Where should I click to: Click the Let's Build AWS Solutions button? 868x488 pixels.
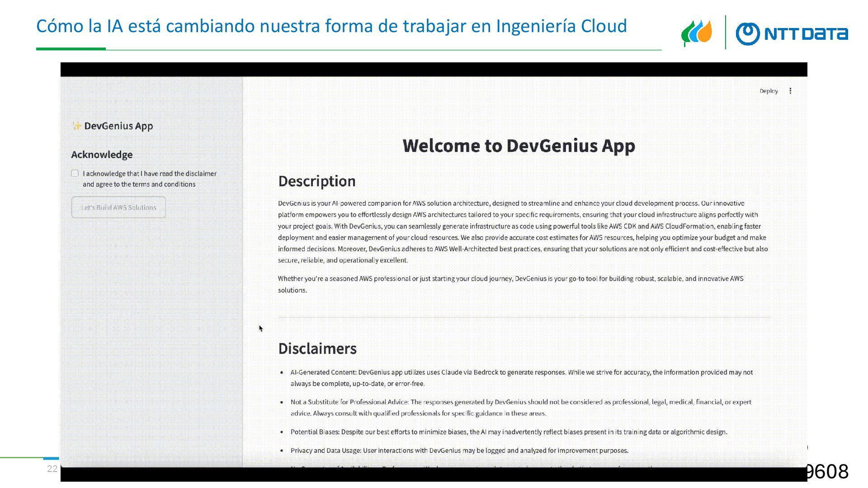click(x=118, y=207)
